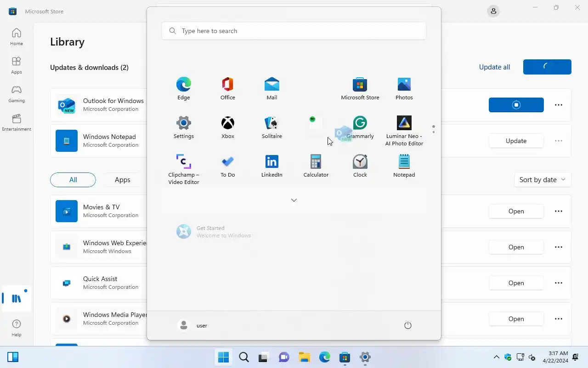588x368 pixels.
Task: Open more options for Windows Web Experience
Action: [x=559, y=247]
